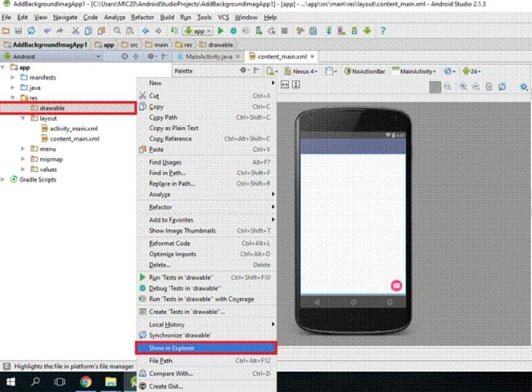Collapse the layout folder
The width and height of the screenshot is (532, 392).
coord(23,118)
